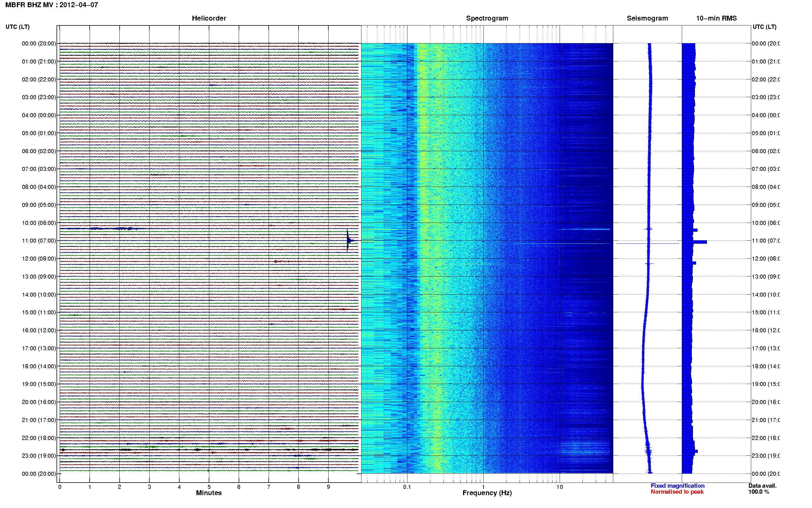Click left axis label '21:00 (17:00)'
This screenshot has height=508, width=812.
[x=39, y=420]
